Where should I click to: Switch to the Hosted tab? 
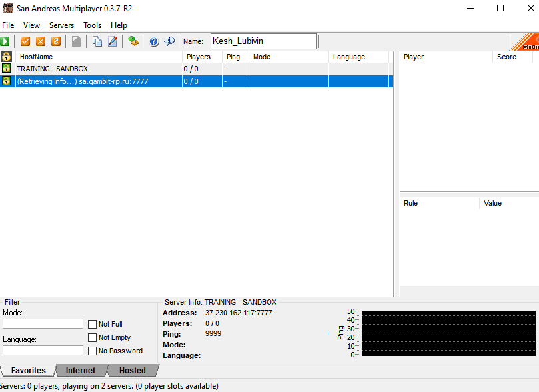coord(132,371)
